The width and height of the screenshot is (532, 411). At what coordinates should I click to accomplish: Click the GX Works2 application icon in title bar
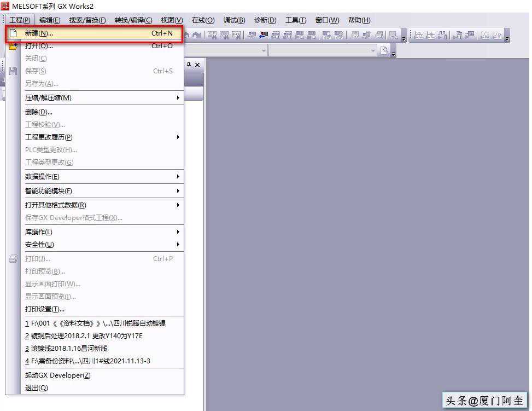pyautogui.click(x=5, y=6)
